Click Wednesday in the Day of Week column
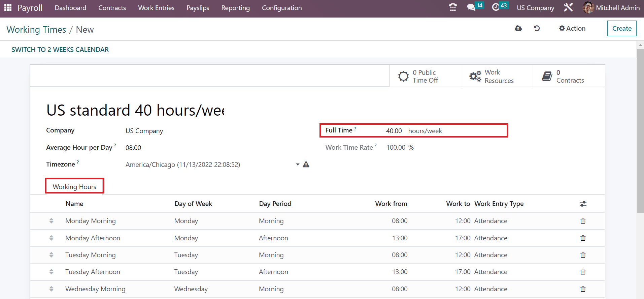This screenshot has height=299, width=644. [191, 289]
